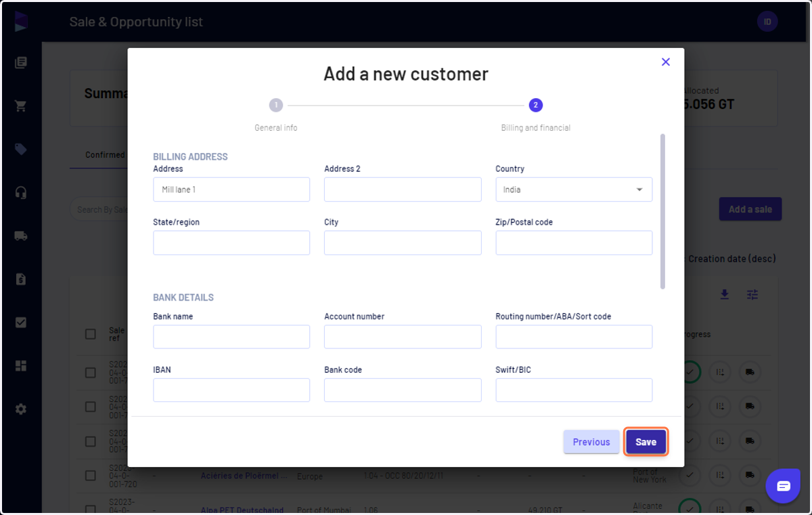Viewport: 812px width, 515px height.
Task: Tick the second sale row checkbox
Action: [91, 407]
